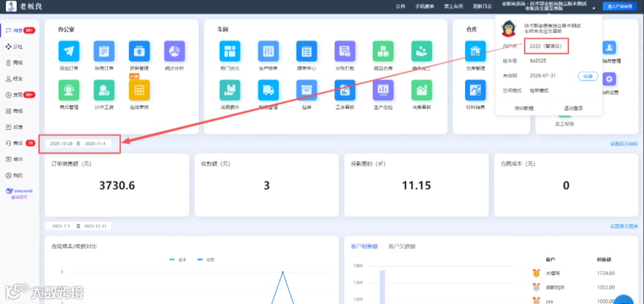The image size is (644, 304).
Task: Open the 决策看板 trend chart icon
Action: coord(422,91)
